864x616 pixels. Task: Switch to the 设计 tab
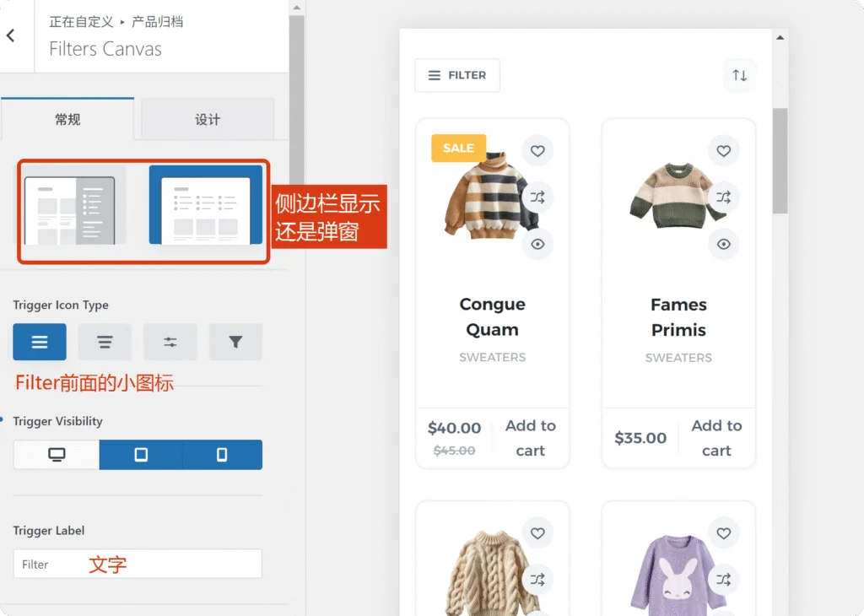(208, 119)
